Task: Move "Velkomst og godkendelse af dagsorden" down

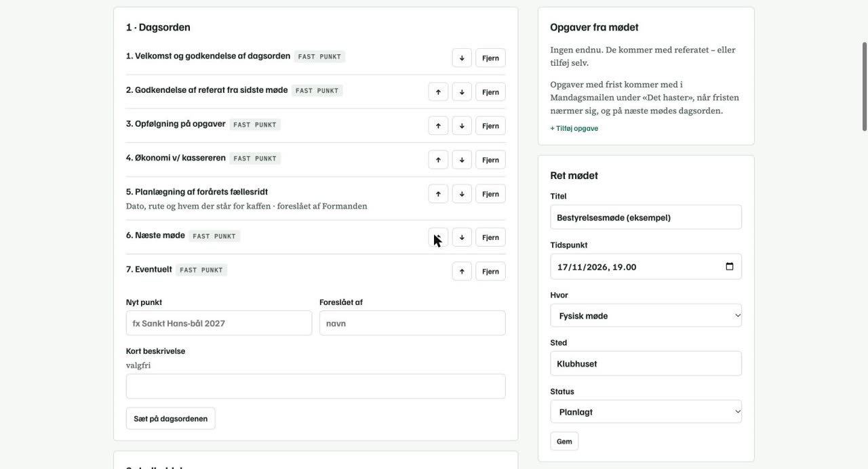Action: (x=462, y=58)
